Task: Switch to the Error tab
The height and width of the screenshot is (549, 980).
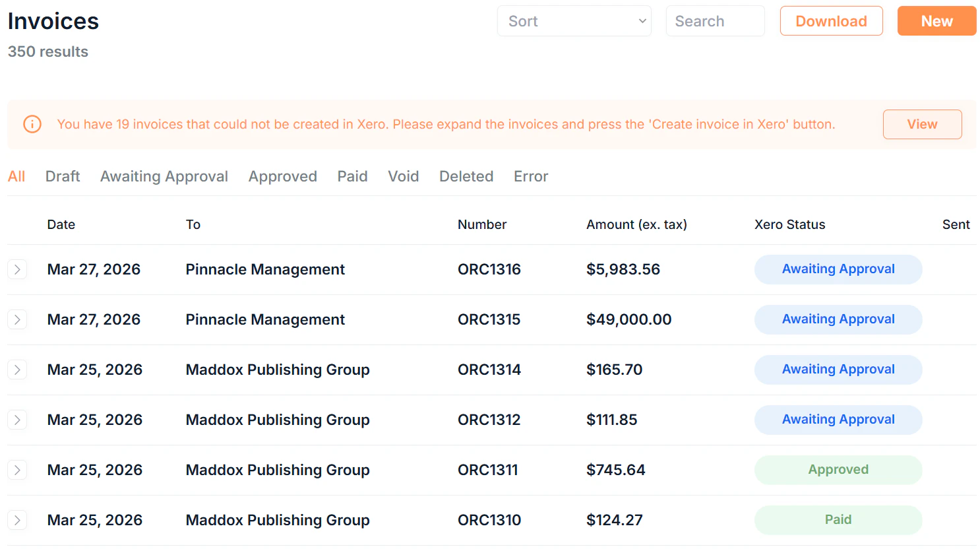Action: (530, 176)
